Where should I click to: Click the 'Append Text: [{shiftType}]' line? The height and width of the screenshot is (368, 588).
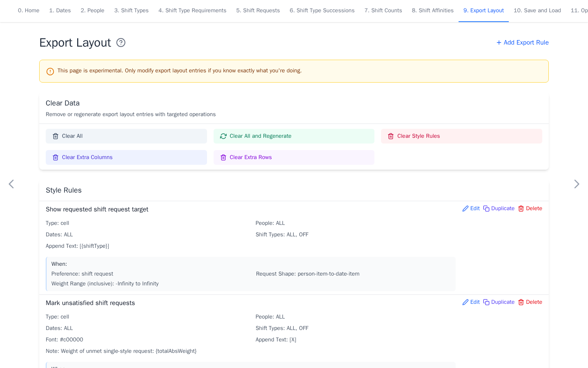[78, 246]
